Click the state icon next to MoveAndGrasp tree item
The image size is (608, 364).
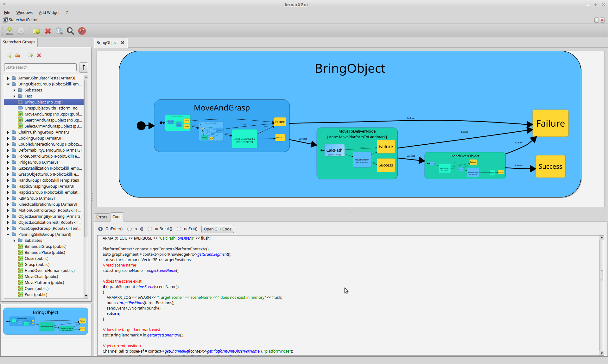click(x=20, y=114)
